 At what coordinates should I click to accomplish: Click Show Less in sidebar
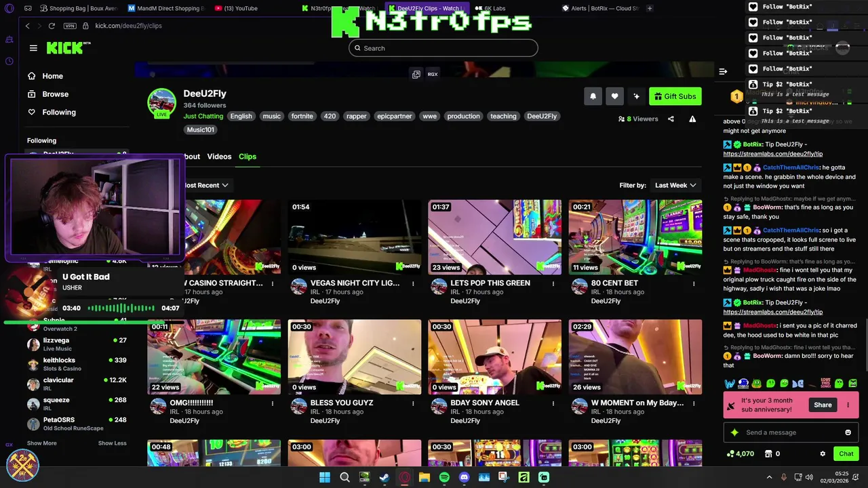point(112,443)
